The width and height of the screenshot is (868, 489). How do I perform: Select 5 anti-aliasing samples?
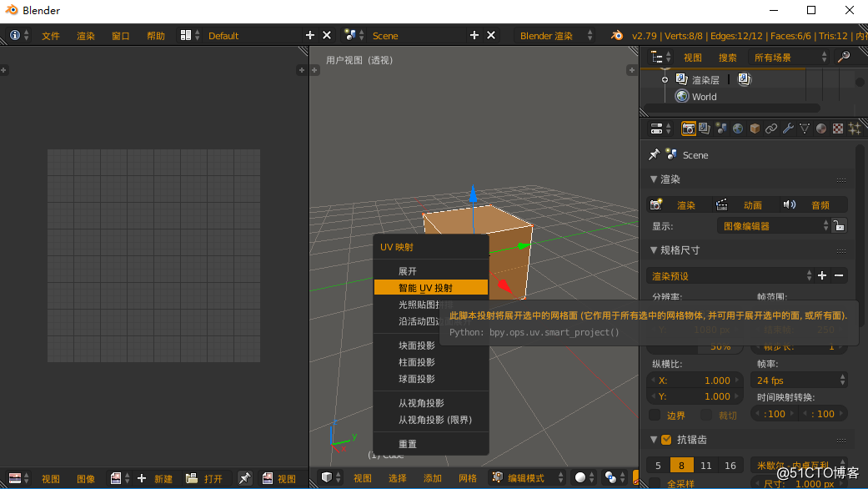pyautogui.click(x=658, y=465)
